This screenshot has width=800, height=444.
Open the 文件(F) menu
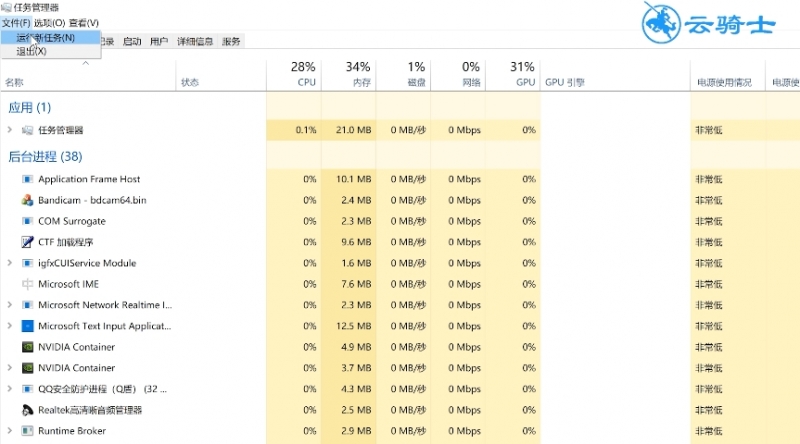click(16, 23)
